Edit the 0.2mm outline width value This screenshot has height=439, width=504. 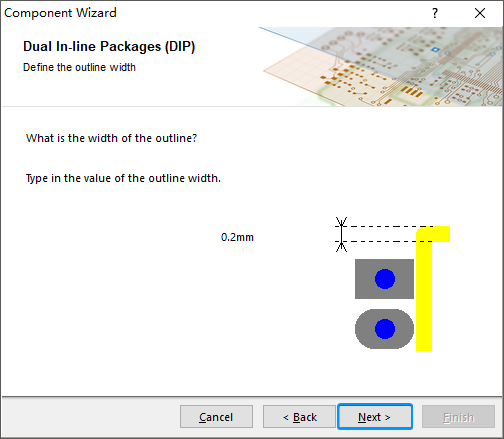pos(237,237)
